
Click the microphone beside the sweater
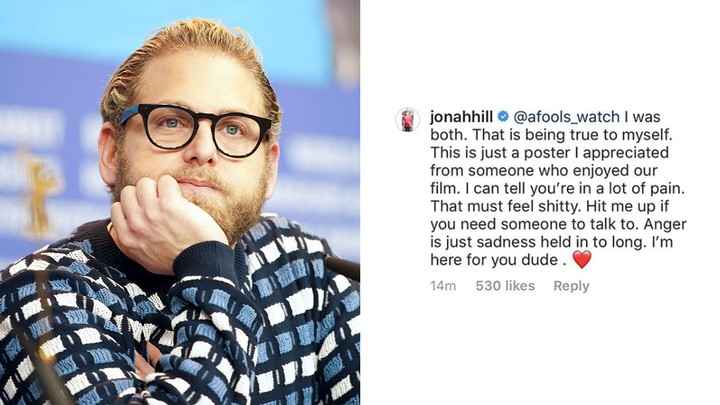coord(342,268)
